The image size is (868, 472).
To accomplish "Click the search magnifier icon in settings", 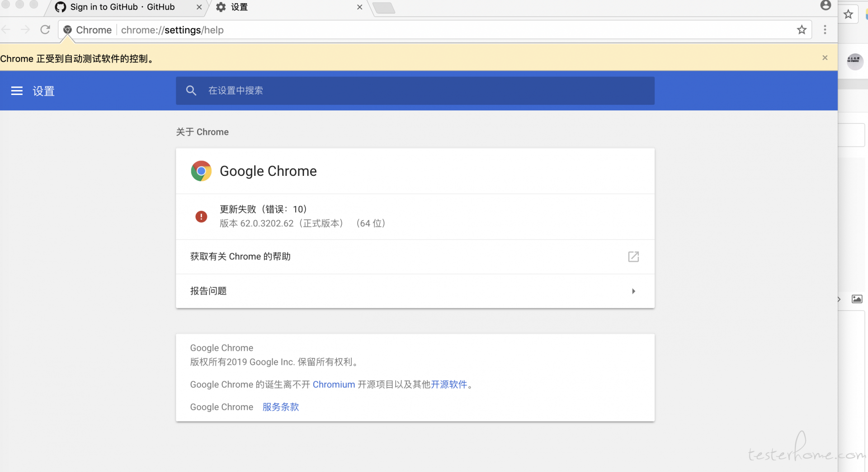I will (x=191, y=90).
